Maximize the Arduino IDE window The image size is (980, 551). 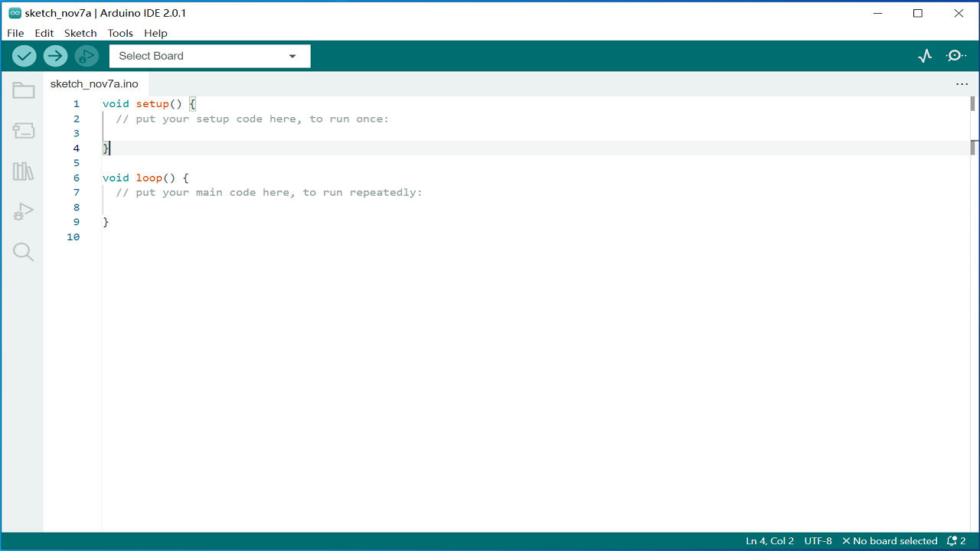click(918, 13)
